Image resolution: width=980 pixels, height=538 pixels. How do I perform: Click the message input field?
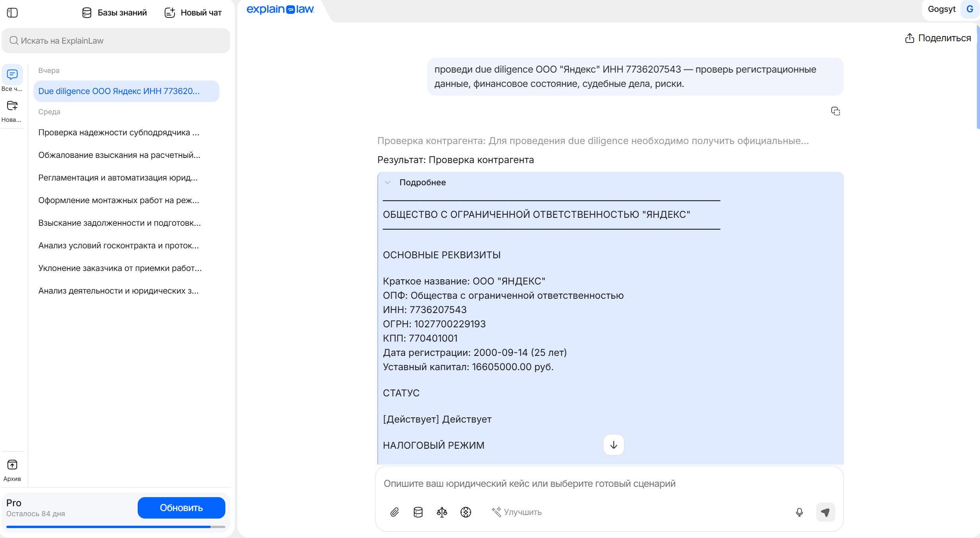pos(609,483)
